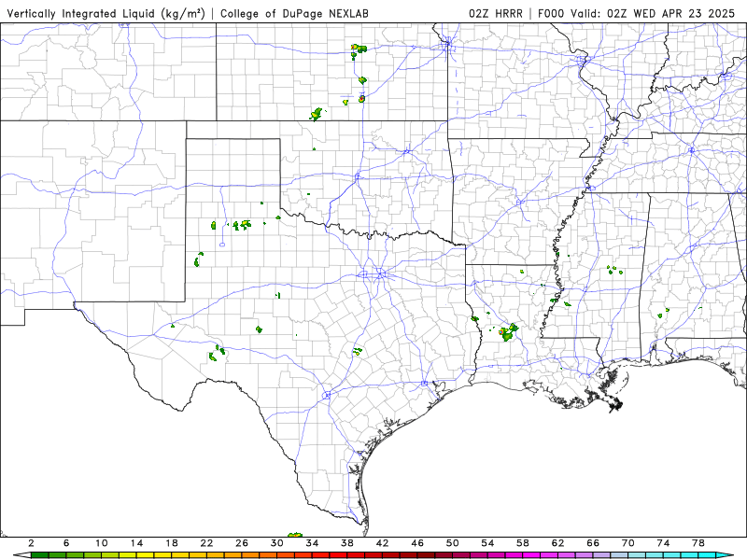747x560 pixels.
Task: Click the color scale label '6'
Action: coord(66,543)
